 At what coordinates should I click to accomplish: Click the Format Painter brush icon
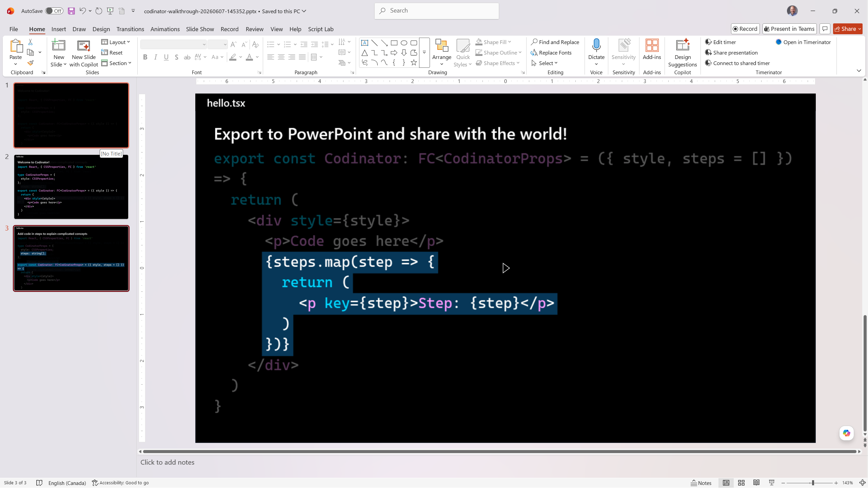(31, 63)
